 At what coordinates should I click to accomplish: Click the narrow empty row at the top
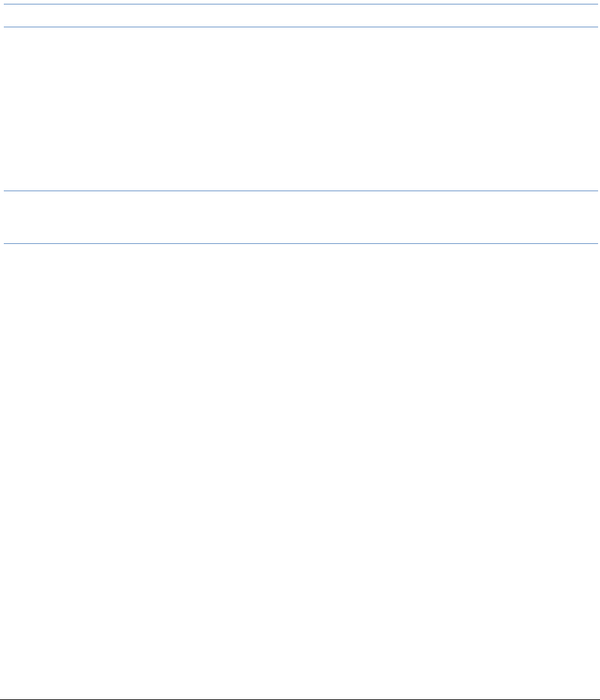300,16
